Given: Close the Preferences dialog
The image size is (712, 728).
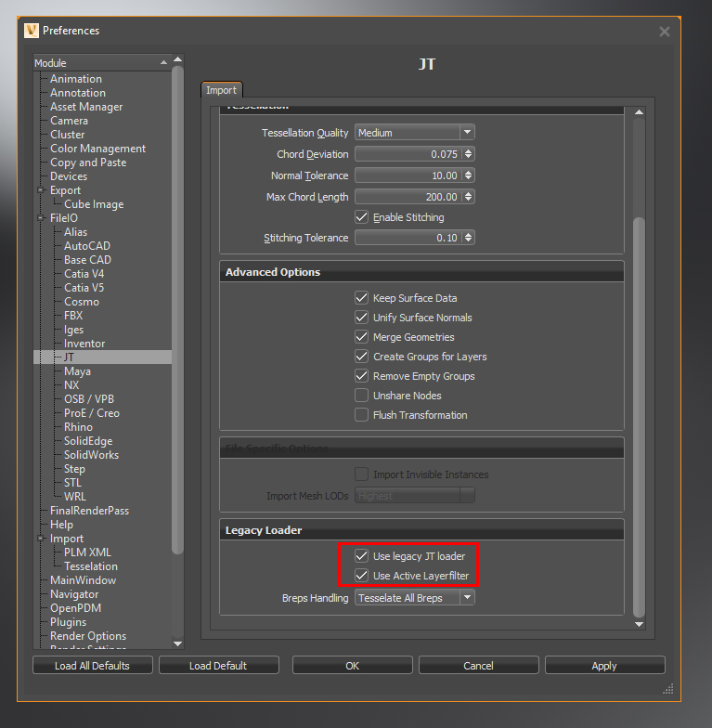Looking at the screenshot, I should (x=665, y=32).
